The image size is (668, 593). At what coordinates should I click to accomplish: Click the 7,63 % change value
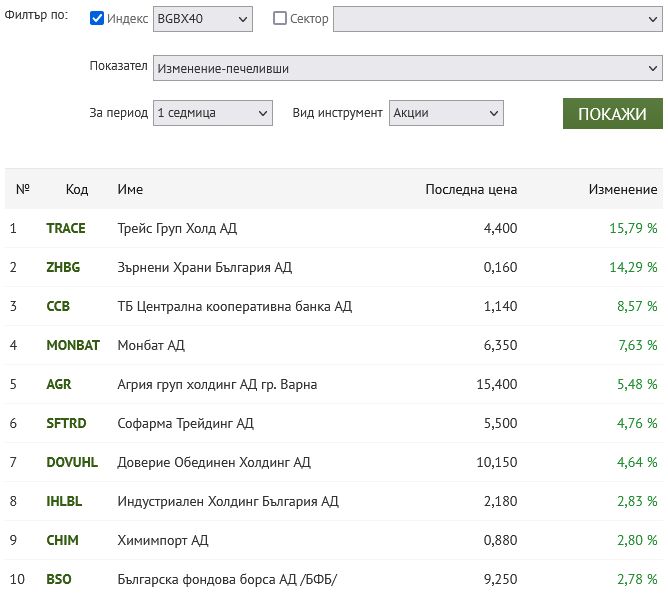(x=637, y=345)
